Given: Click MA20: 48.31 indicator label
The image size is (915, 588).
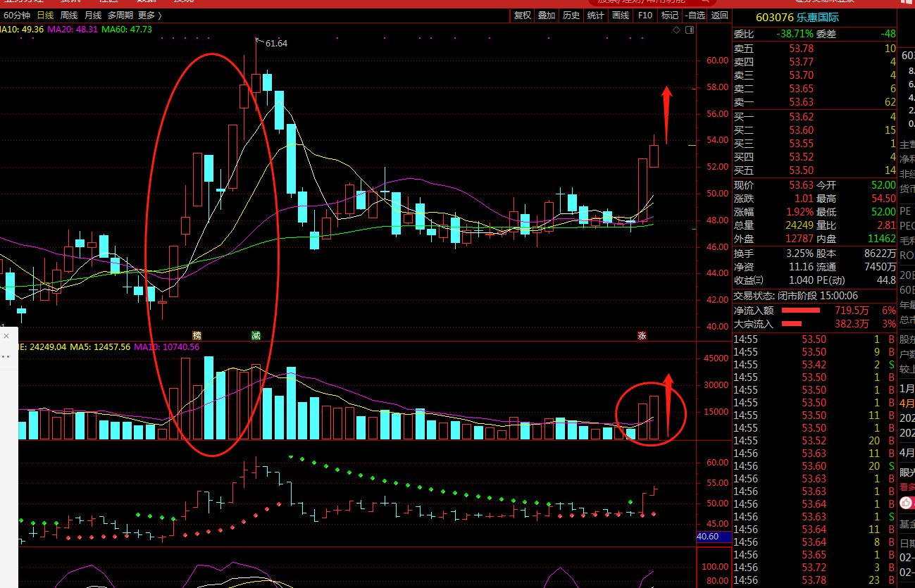Looking at the screenshot, I should 73,30.
